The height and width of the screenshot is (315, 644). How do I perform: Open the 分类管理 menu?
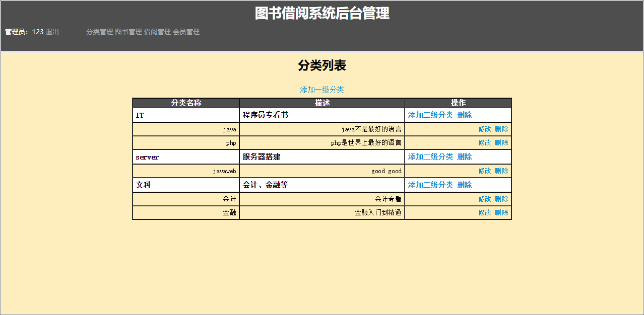tap(99, 32)
